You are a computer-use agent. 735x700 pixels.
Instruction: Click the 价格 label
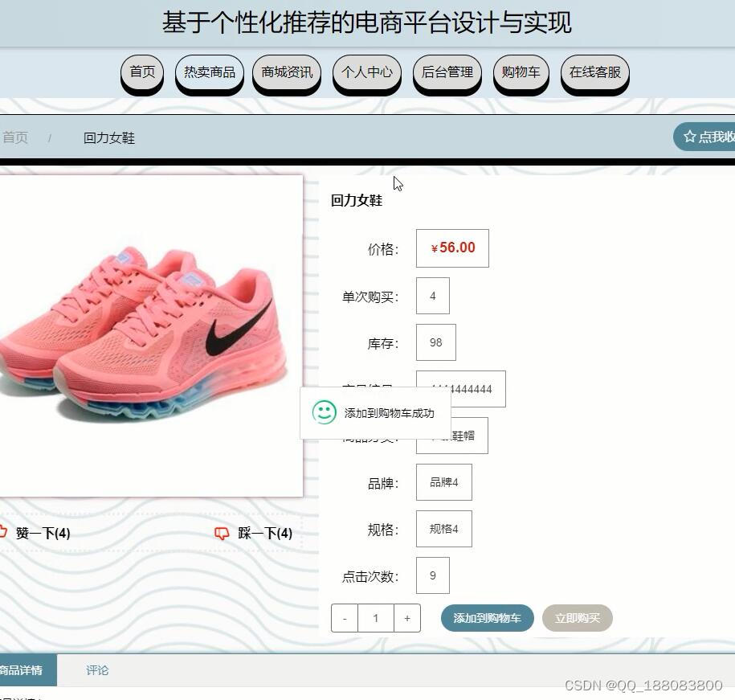pyautogui.click(x=383, y=249)
